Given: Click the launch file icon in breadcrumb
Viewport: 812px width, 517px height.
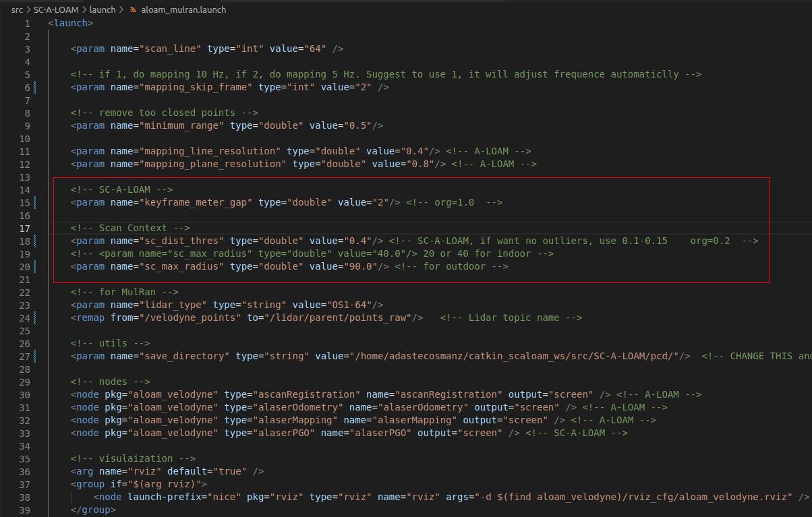Looking at the screenshot, I should [x=133, y=10].
